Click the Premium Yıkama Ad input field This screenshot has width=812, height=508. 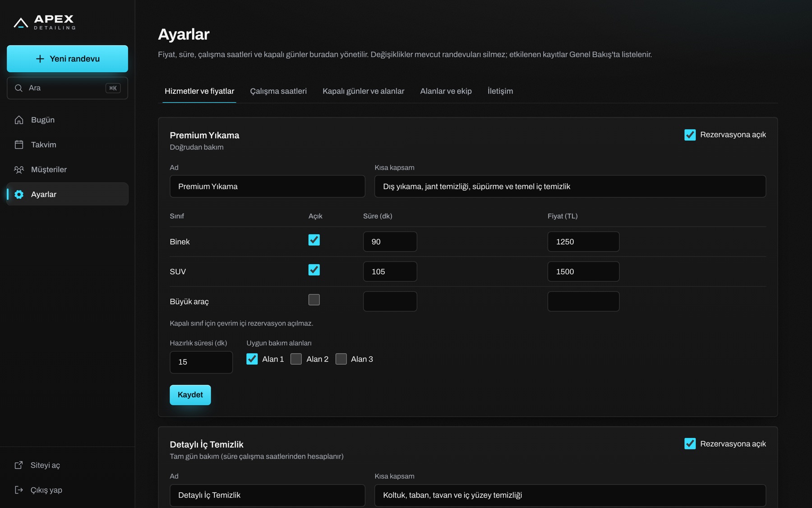point(268,186)
